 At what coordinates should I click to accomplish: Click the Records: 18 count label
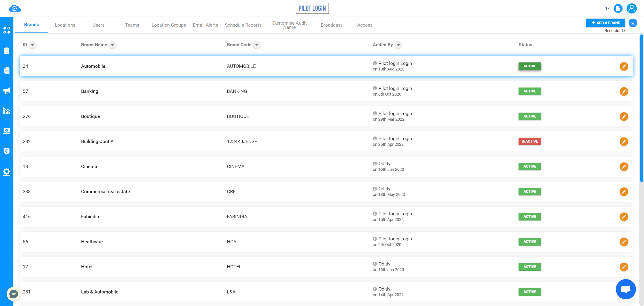coord(615,31)
